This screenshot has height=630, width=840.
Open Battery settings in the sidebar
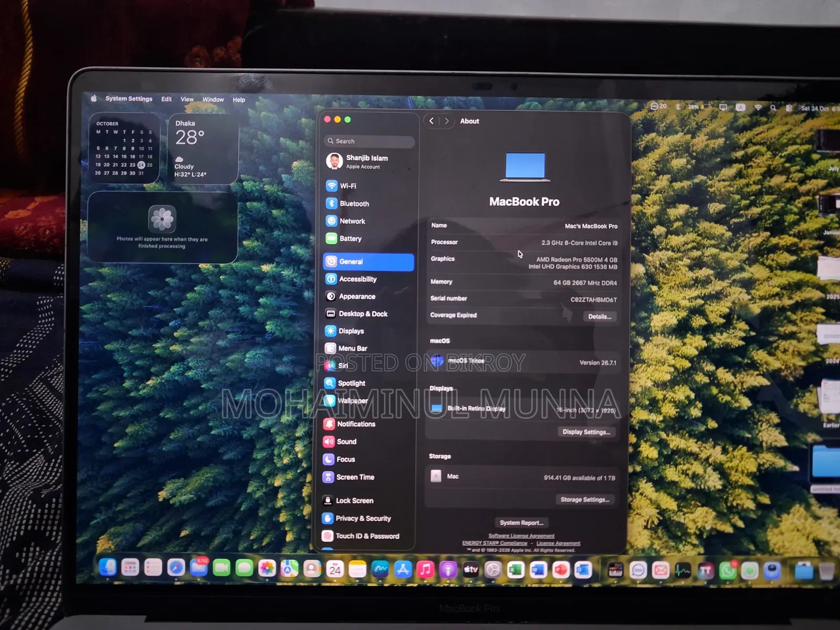tap(369, 239)
